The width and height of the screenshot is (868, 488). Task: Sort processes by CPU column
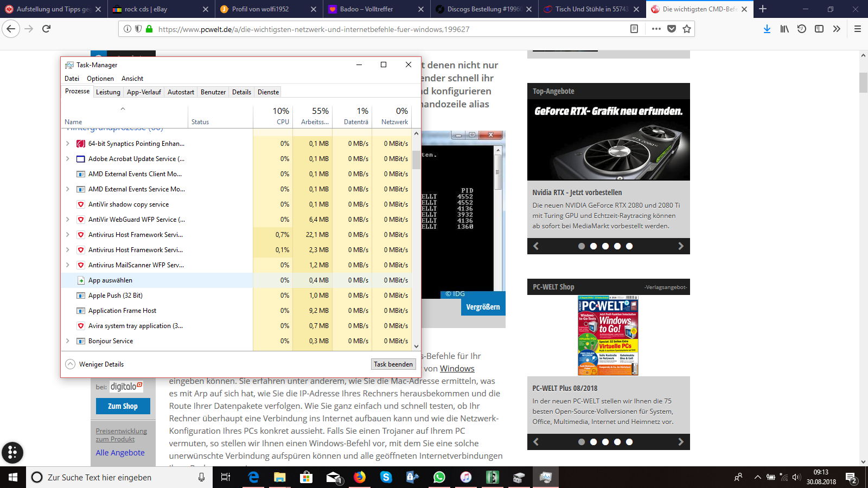pyautogui.click(x=272, y=116)
